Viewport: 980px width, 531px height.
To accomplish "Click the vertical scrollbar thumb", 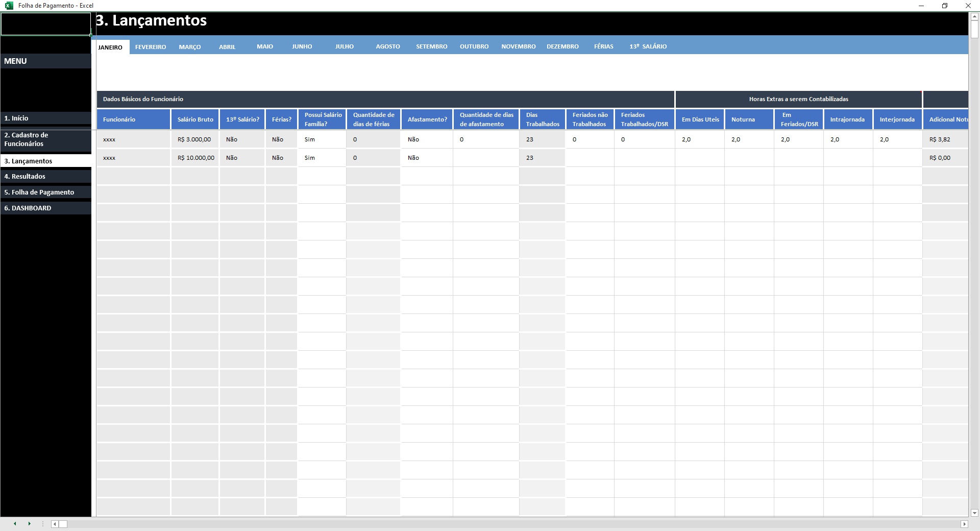I will tap(974, 29).
